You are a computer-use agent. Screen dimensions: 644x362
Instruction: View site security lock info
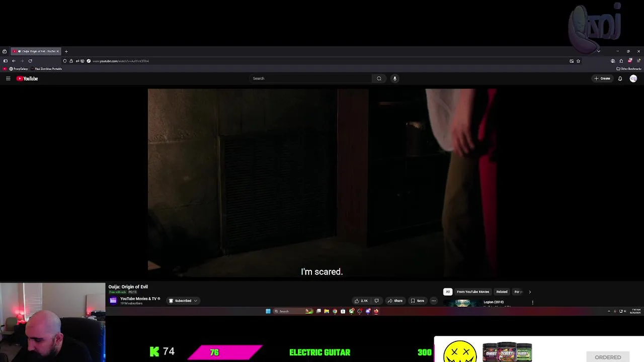[71, 61]
